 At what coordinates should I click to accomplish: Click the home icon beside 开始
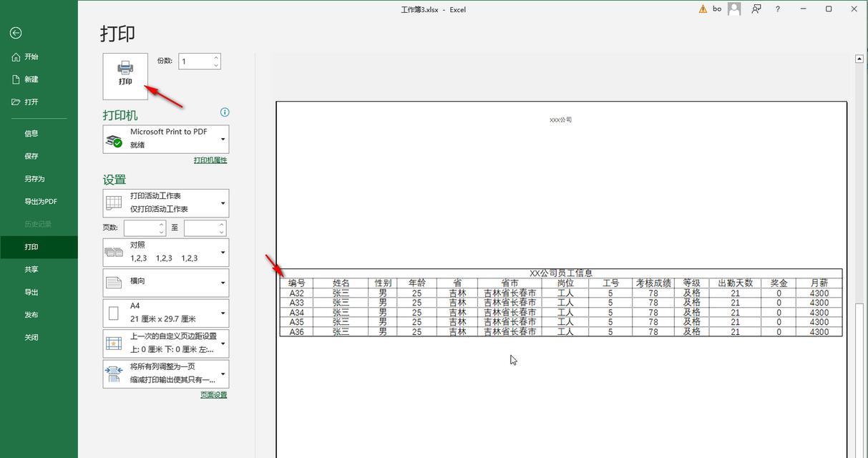click(16, 57)
